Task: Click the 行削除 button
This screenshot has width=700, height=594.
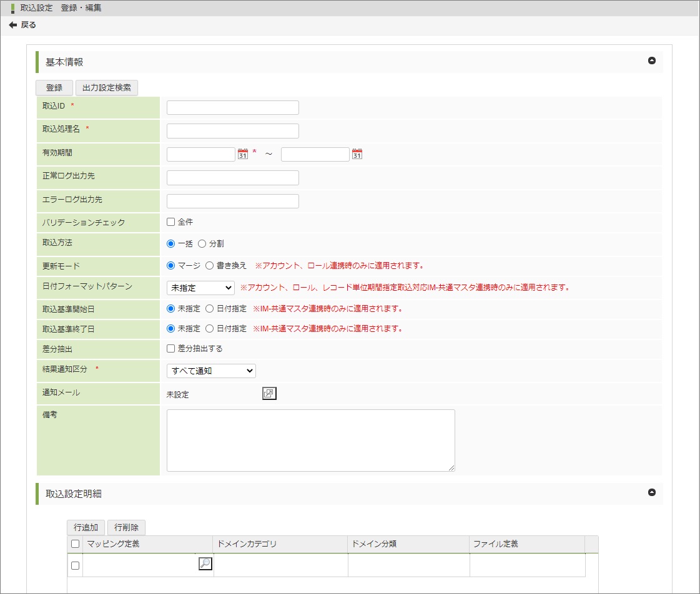Action: [126, 527]
